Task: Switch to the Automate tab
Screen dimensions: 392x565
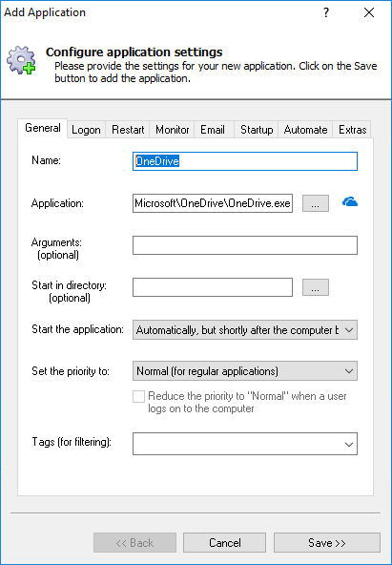Action: pyautogui.click(x=305, y=130)
